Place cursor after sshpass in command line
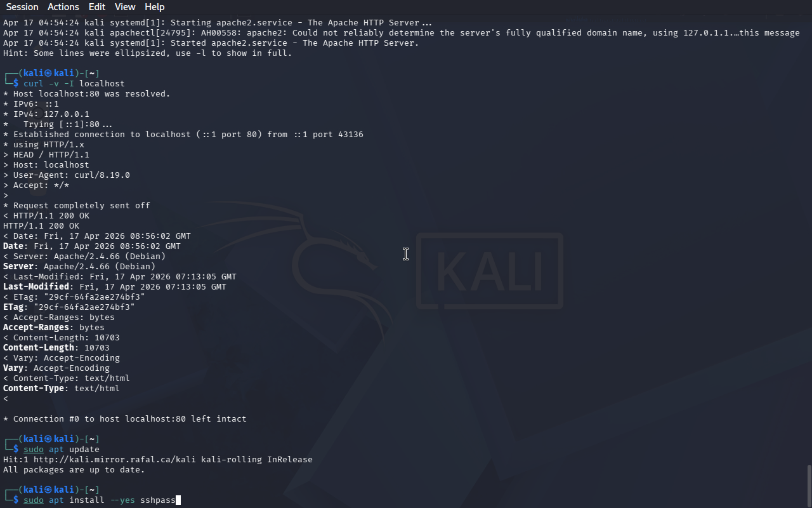The width and height of the screenshot is (812, 508). 176,500
